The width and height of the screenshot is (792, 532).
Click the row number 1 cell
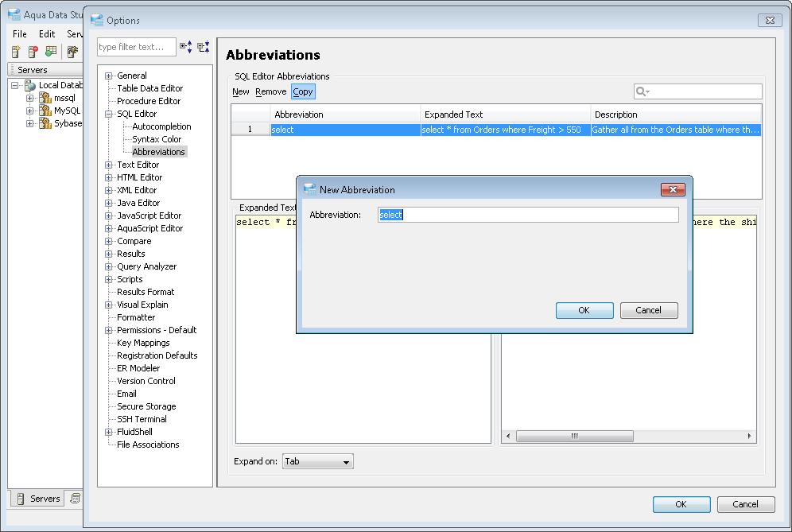tap(250, 130)
